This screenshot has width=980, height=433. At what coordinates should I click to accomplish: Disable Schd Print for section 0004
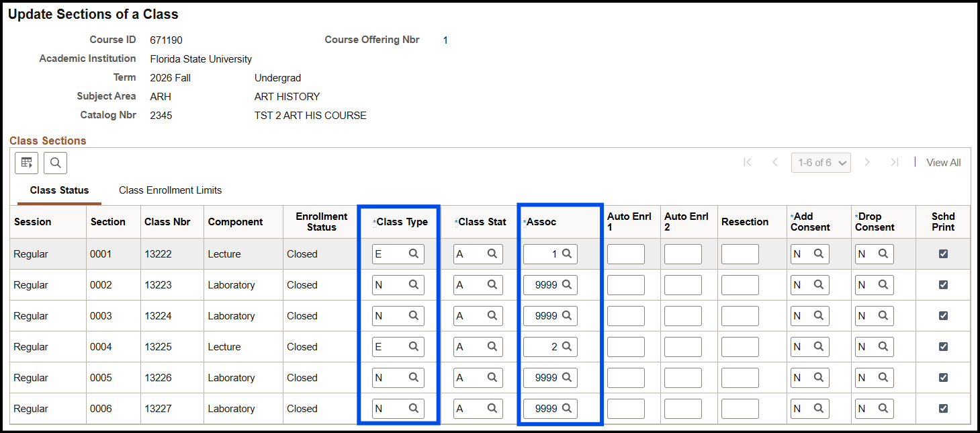(943, 346)
